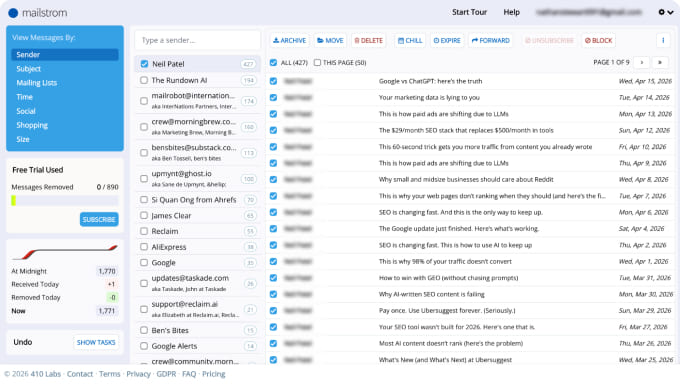This screenshot has height=384, width=680.
Task: Check the Google Alerts sender checkbox
Action: click(144, 346)
